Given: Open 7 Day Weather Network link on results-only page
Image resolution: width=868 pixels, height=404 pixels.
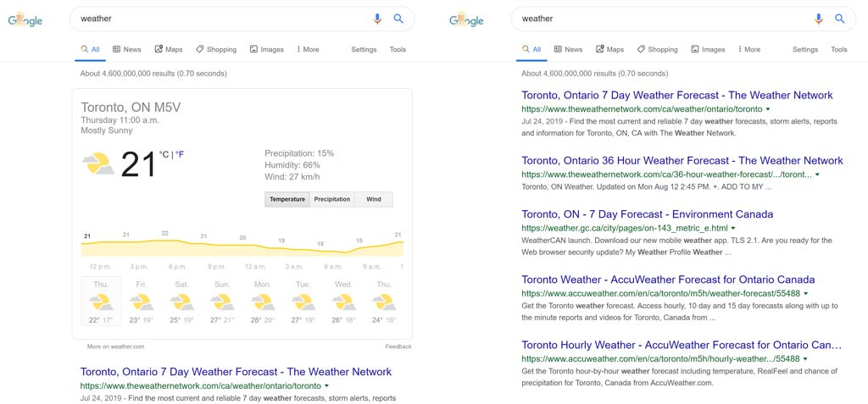Looking at the screenshot, I should (677, 95).
